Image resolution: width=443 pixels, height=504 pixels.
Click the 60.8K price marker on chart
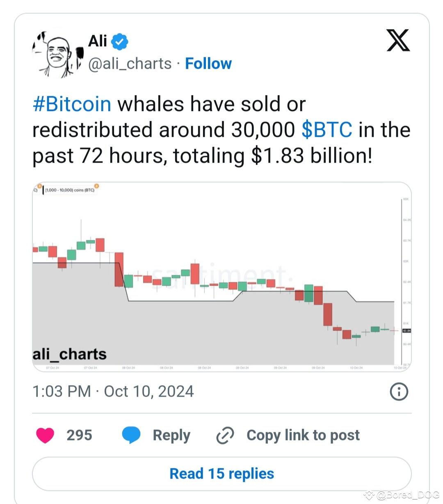[x=406, y=331]
